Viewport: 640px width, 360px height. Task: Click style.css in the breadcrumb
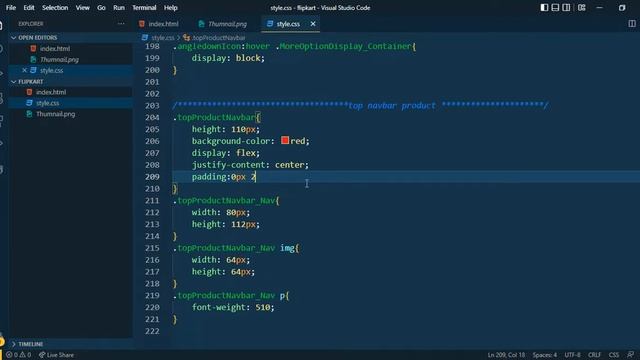(162, 38)
